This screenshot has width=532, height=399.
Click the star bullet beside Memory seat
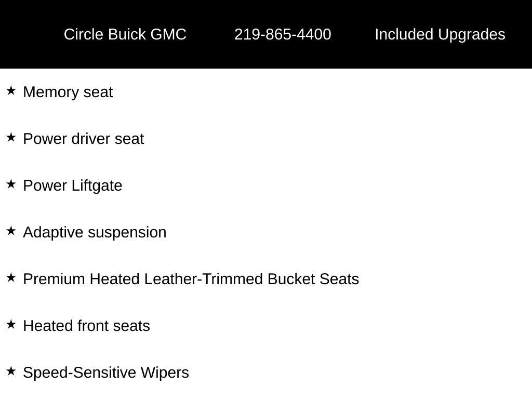click(x=11, y=91)
